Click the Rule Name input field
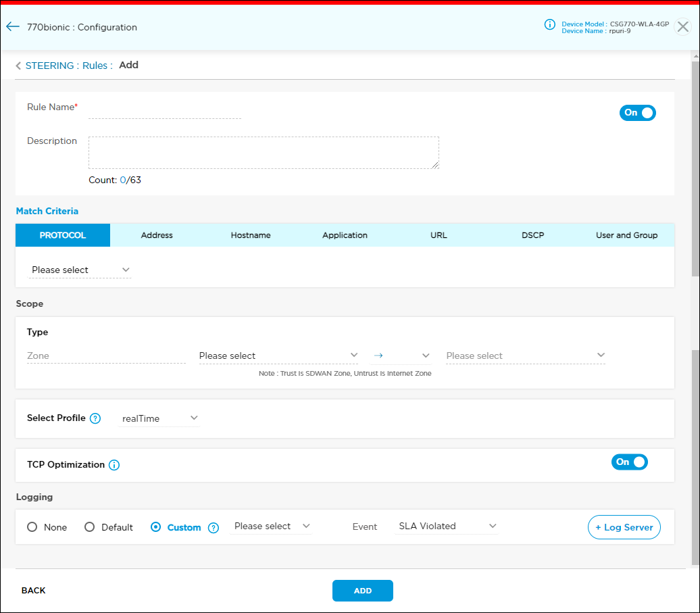700x613 pixels. (165, 109)
